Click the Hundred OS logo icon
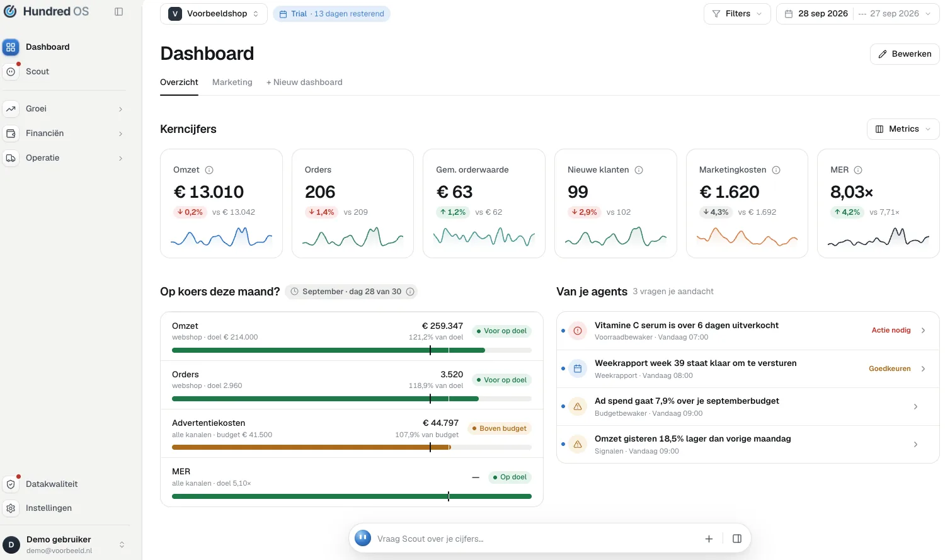This screenshot has width=950, height=560. (10, 11)
